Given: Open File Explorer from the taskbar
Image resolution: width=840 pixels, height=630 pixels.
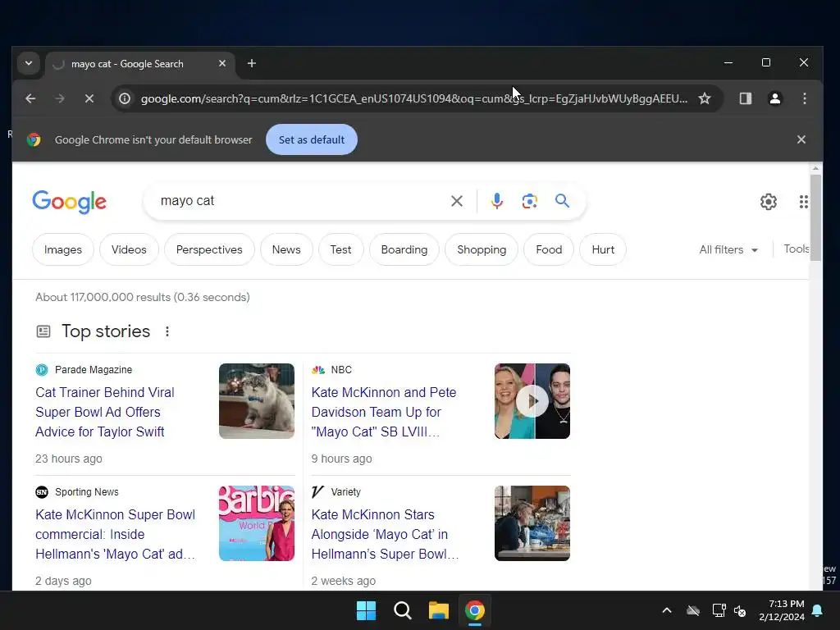Looking at the screenshot, I should coord(438,610).
